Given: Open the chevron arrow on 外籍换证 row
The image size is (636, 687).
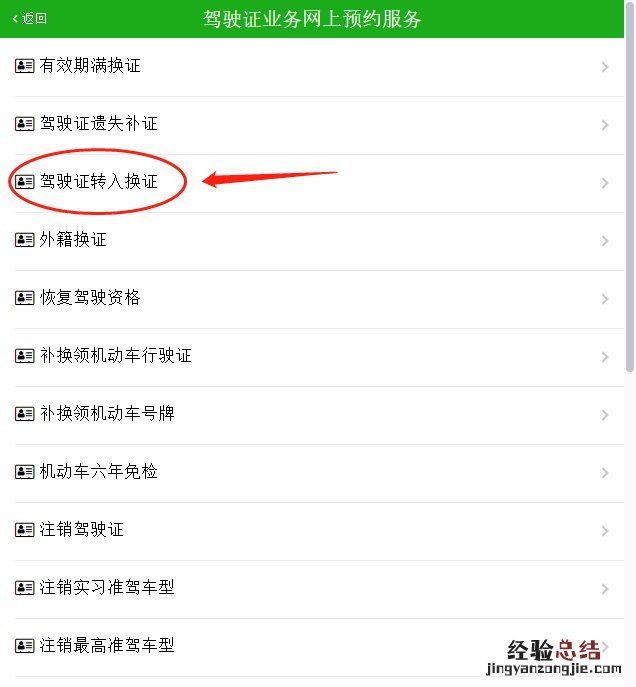Looking at the screenshot, I should pos(605,241).
